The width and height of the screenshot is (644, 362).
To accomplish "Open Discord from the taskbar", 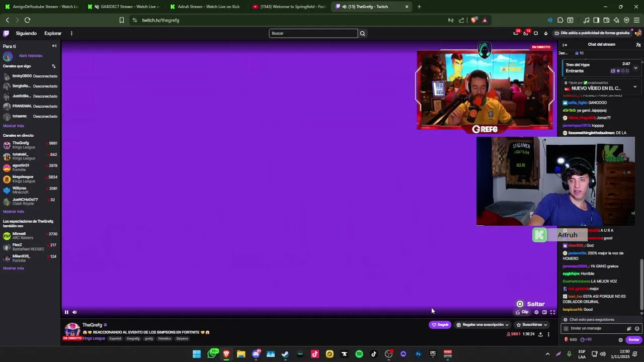I will [x=256, y=354].
